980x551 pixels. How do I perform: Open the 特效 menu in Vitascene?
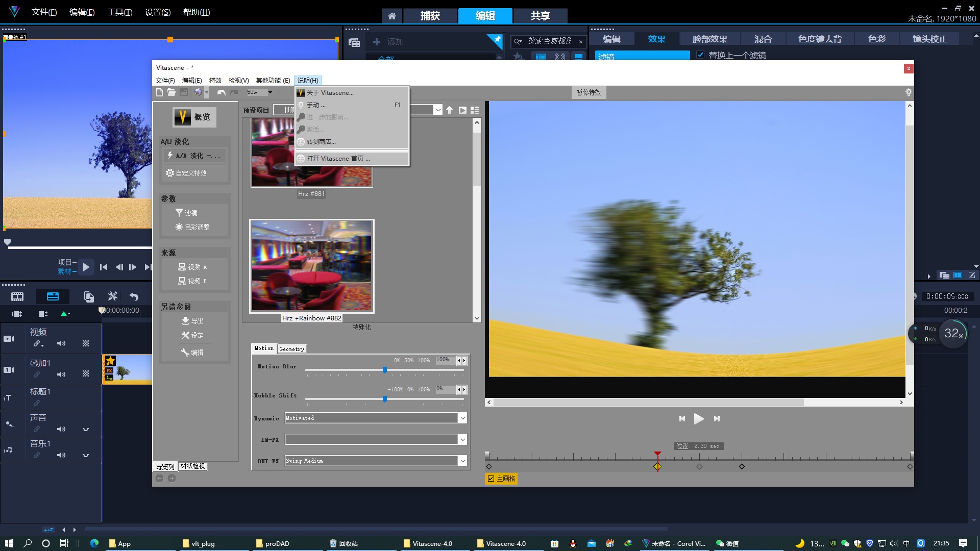[x=215, y=81]
